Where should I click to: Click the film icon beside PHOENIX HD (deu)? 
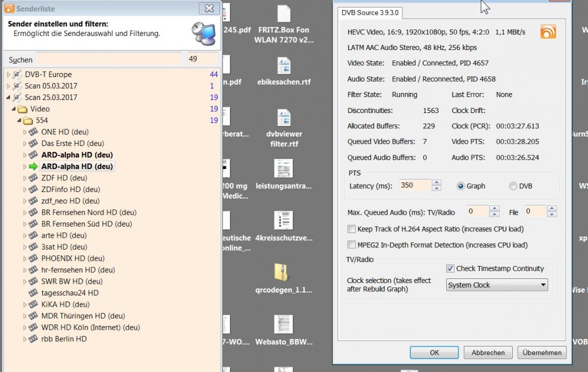click(x=34, y=258)
